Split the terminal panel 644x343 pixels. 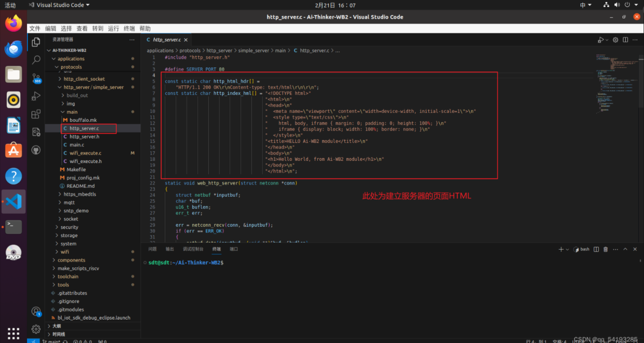click(x=596, y=249)
